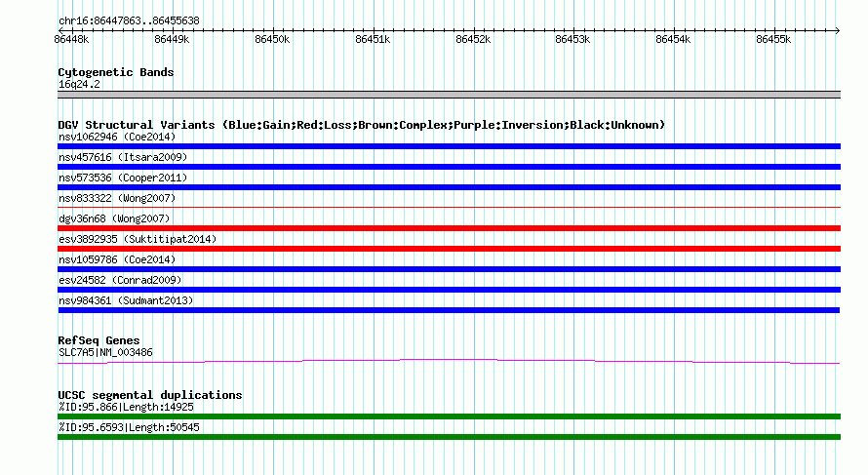Select the 16q24.2 band label
868x475 pixels.
click(79, 84)
